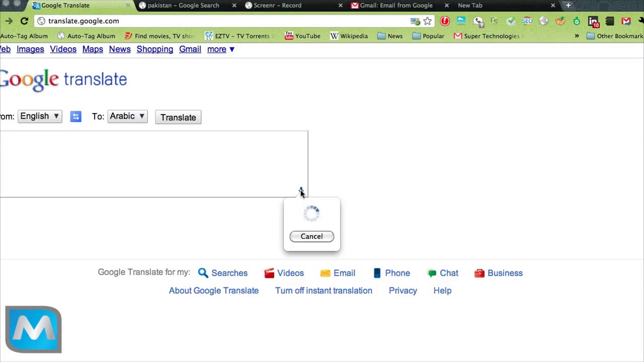Open the News bookmarks folder
The height and width of the screenshot is (362, 644).
390,36
